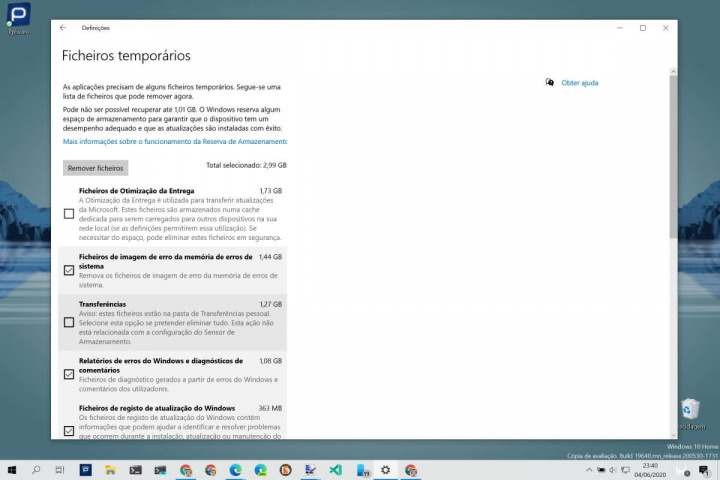Screen dimensions: 720x480
Task: Uncheck Ficheiros de registo de atualização checkbox
Action: click(69, 430)
